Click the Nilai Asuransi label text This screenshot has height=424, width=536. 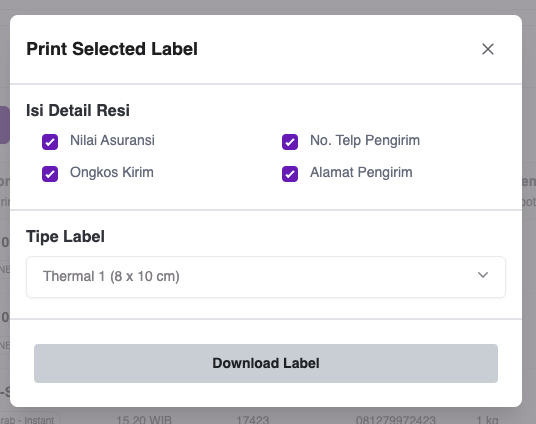[x=112, y=140]
